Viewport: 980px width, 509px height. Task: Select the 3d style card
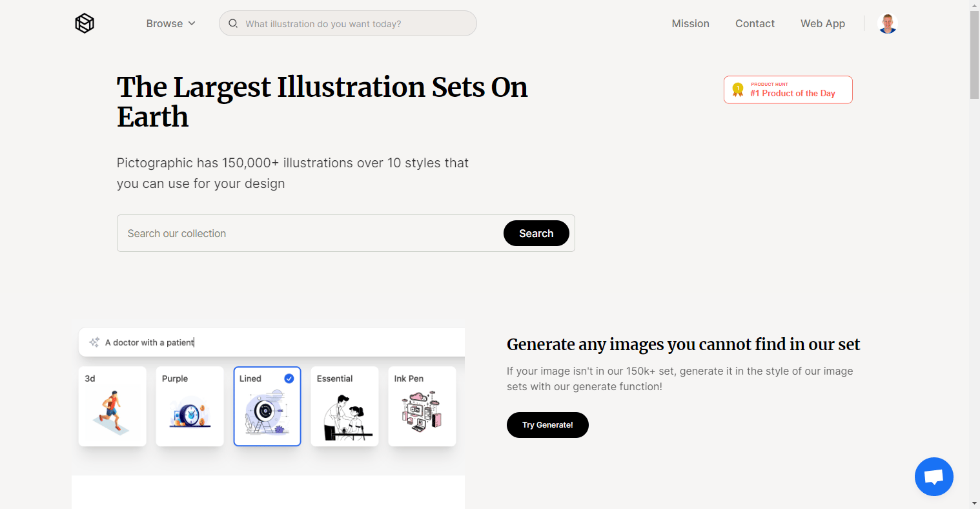(x=112, y=406)
